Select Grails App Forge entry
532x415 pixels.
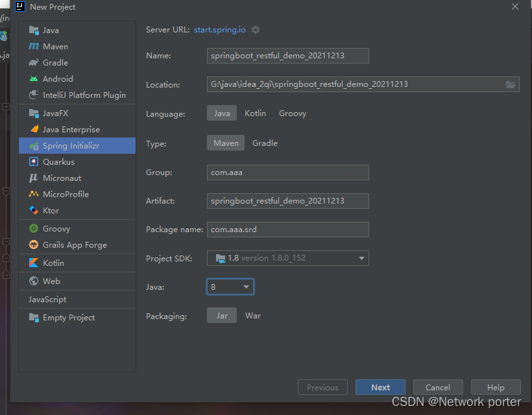[x=77, y=245]
